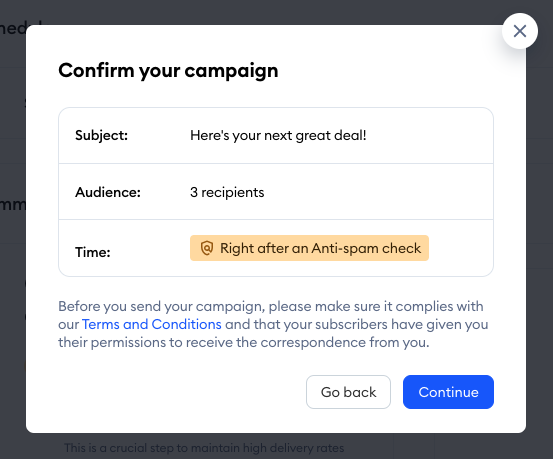This screenshot has width=553, height=459.
Task: Click the Audience: label
Action: click(108, 192)
